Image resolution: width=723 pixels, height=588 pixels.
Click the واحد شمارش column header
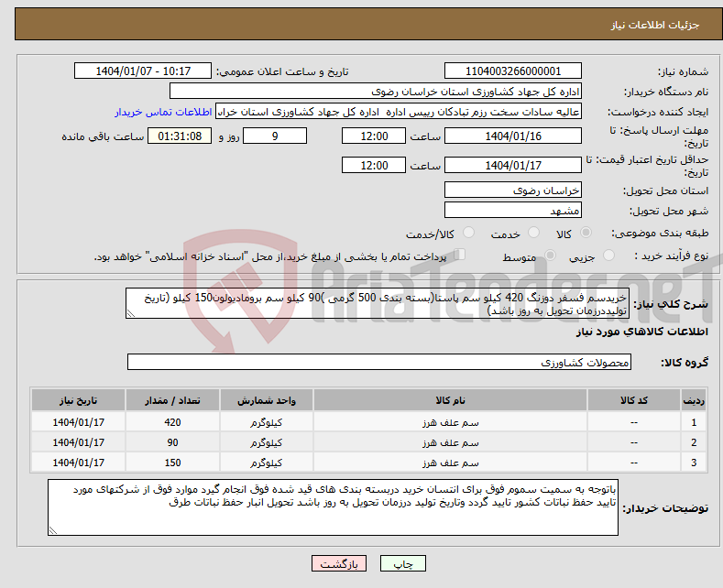(x=266, y=400)
